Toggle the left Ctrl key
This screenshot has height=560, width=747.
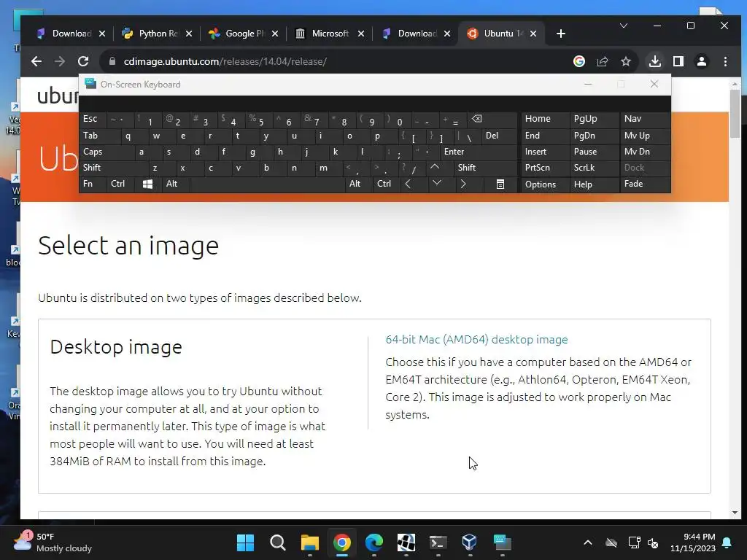(120, 184)
